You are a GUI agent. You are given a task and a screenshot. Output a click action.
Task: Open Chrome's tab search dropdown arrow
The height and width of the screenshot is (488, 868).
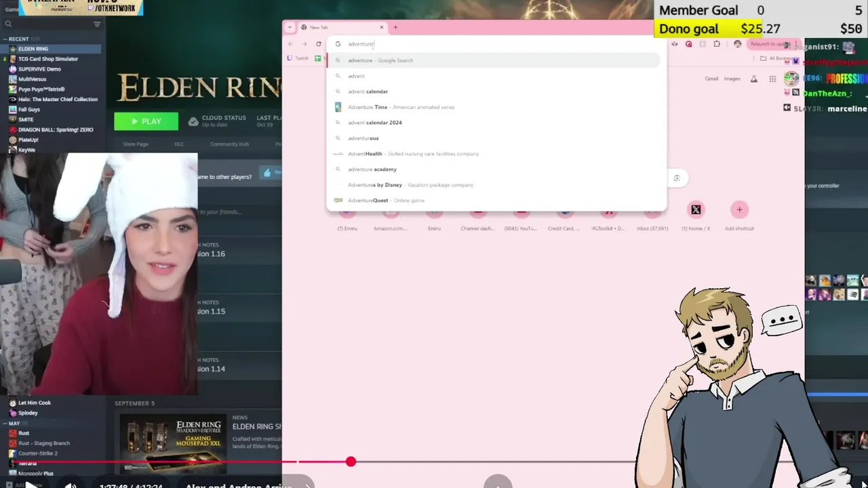click(x=290, y=27)
